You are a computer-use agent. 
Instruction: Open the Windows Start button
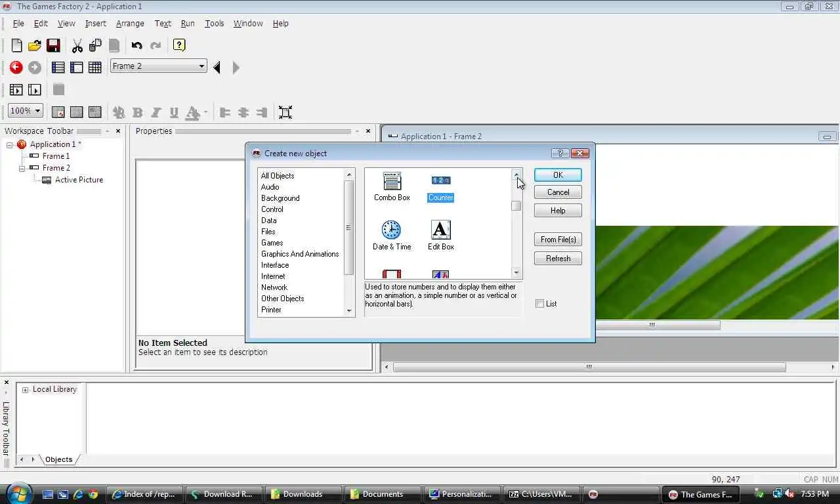tap(18, 493)
